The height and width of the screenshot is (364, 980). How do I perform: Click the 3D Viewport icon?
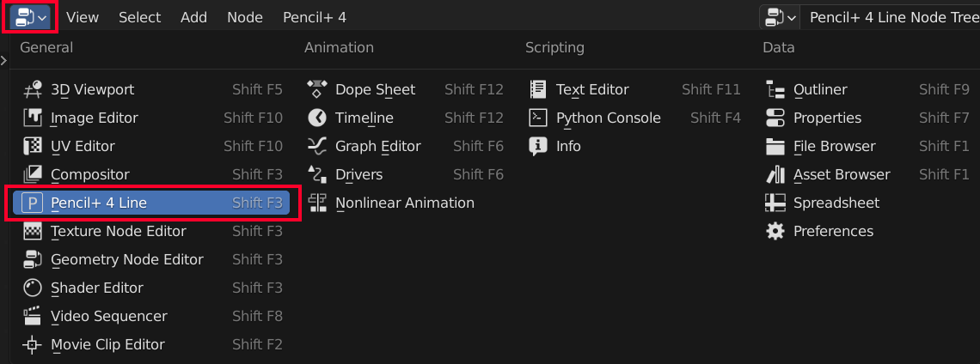click(33, 89)
